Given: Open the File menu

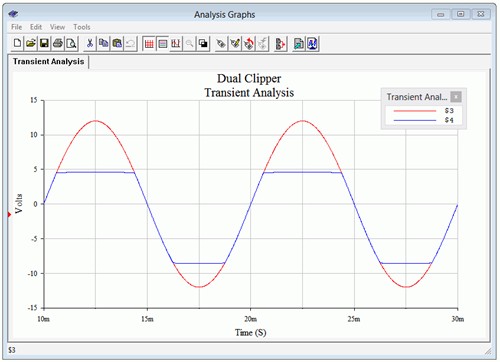Looking at the screenshot, I should pos(16,27).
